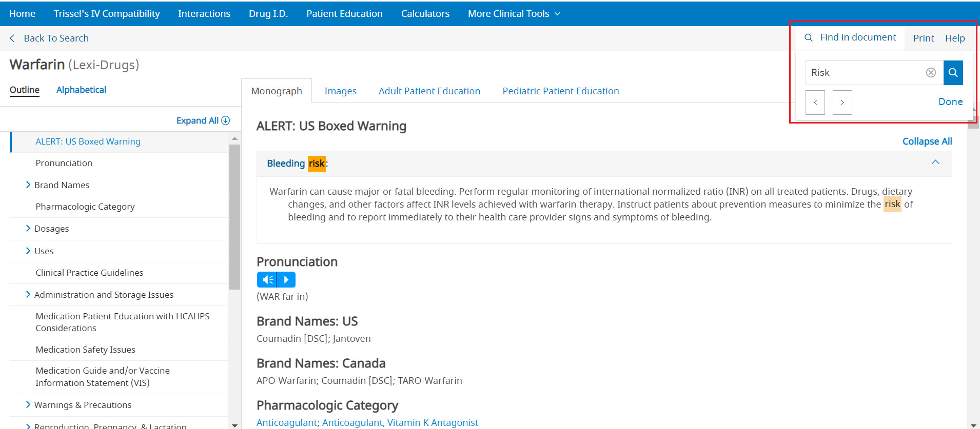This screenshot has height=429, width=980.
Task: Click the blue search magnifier button
Action: (x=953, y=73)
